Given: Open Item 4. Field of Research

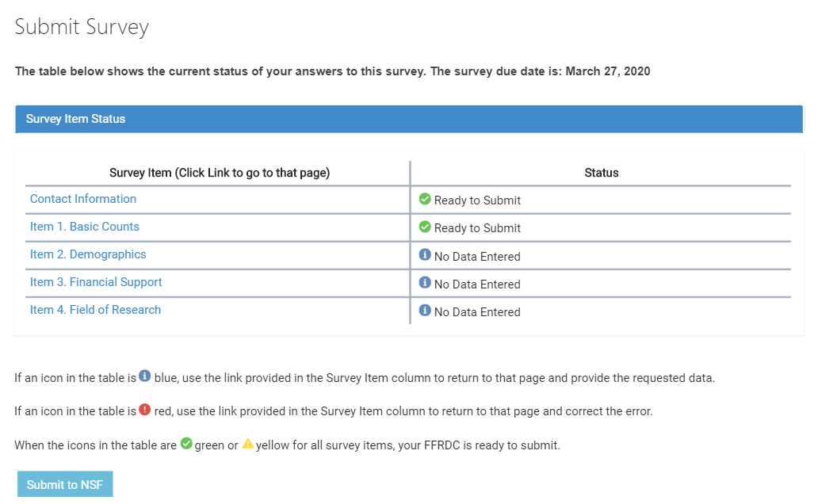Looking at the screenshot, I should [95, 310].
